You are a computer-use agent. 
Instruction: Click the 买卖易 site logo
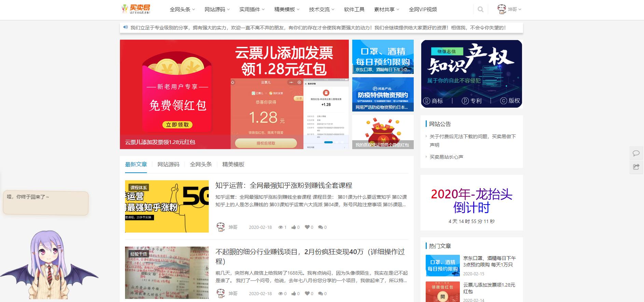click(x=136, y=9)
